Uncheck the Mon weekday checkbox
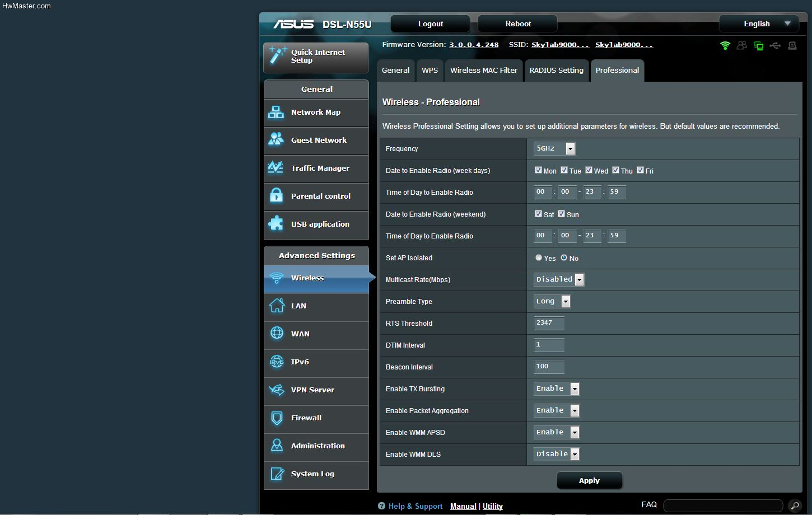Screen dimensions: 812x515 pyautogui.click(x=538, y=170)
